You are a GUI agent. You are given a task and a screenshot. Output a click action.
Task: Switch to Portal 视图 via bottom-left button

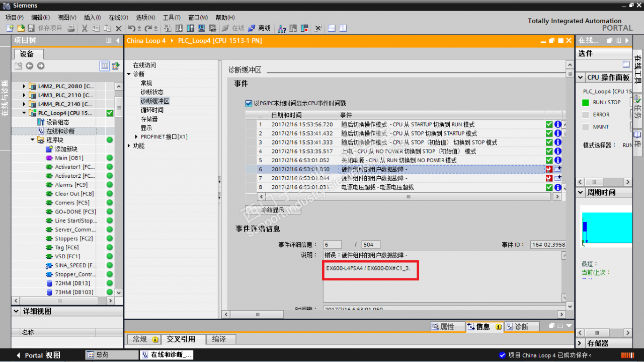click(x=38, y=355)
